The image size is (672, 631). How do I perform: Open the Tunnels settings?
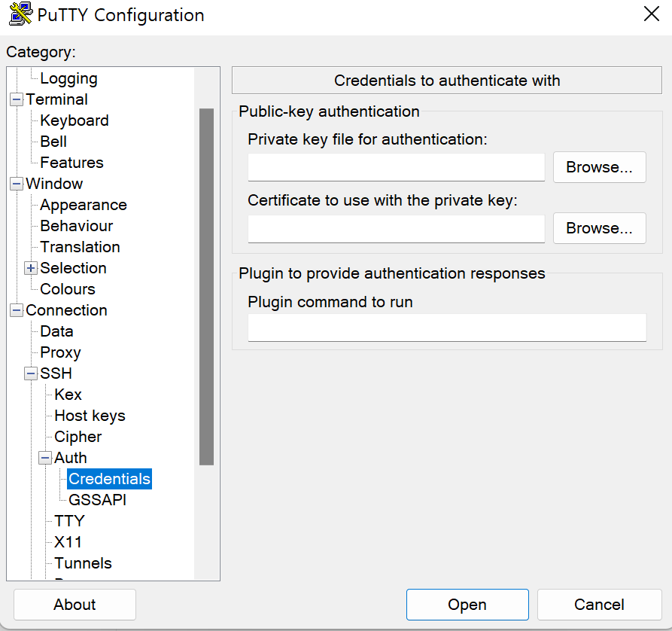click(83, 562)
